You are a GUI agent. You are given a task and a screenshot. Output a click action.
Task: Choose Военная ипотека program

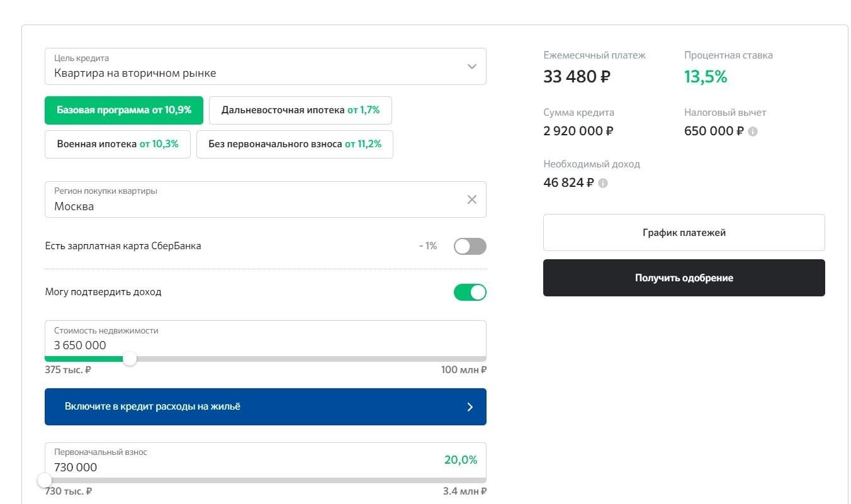[x=118, y=144]
